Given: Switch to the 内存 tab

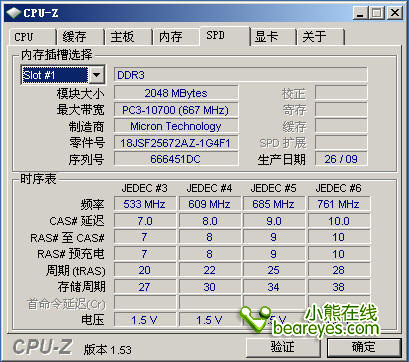Looking at the screenshot, I should 176,37.
